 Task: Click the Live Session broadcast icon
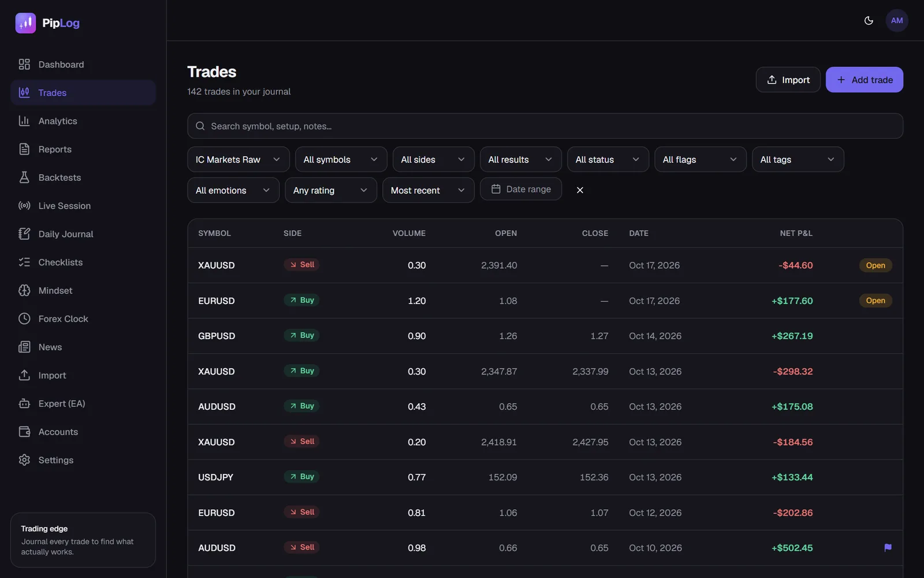24,206
